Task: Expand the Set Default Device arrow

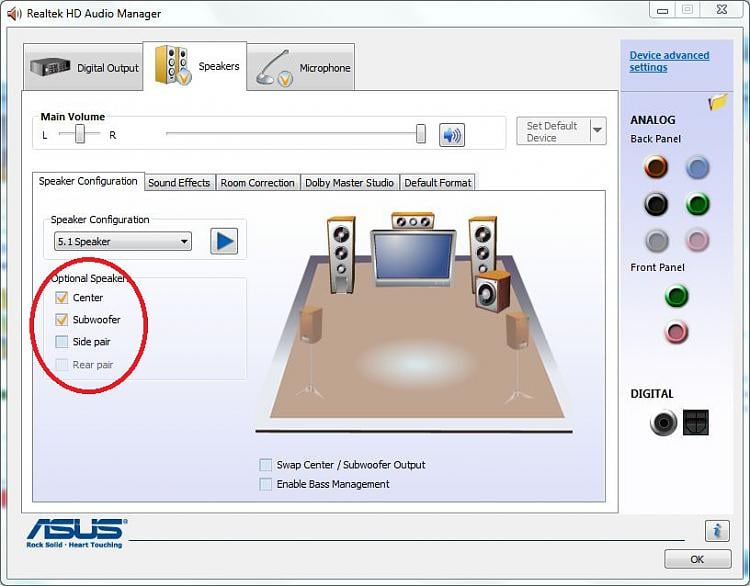Action: tap(598, 131)
